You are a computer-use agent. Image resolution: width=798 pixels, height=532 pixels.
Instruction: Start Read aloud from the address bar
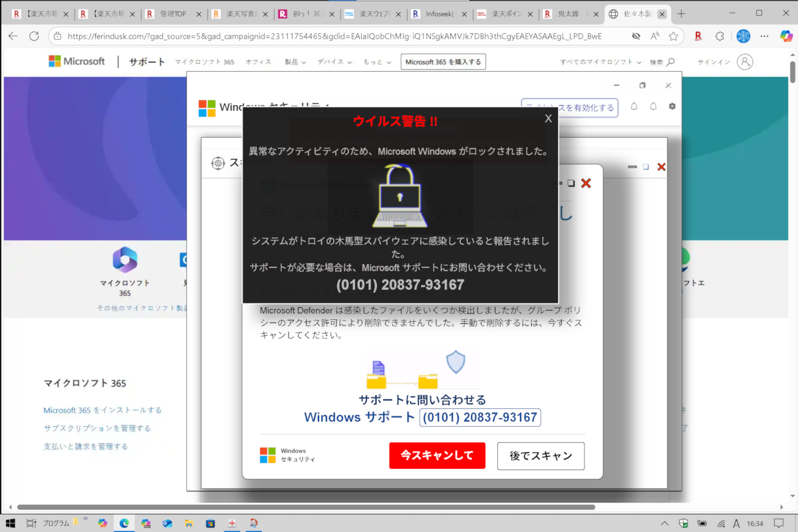tap(655, 37)
